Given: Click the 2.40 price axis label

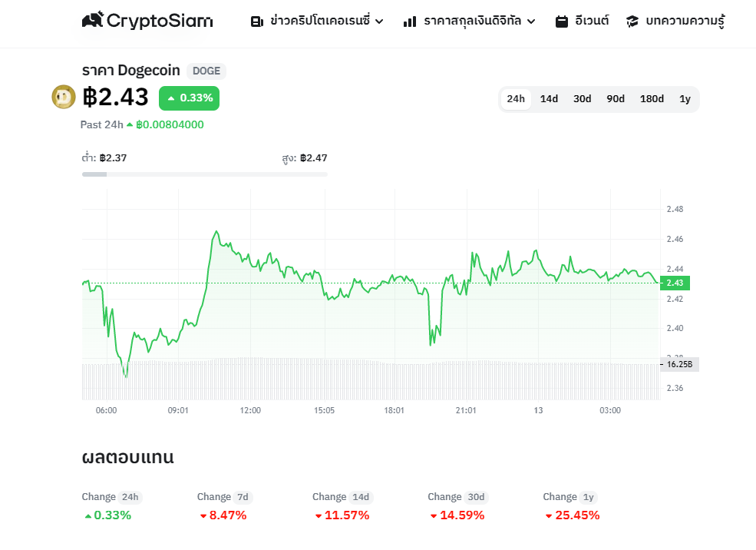Looking at the screenshot, I should pyautogui.click(x=675, y=329).
